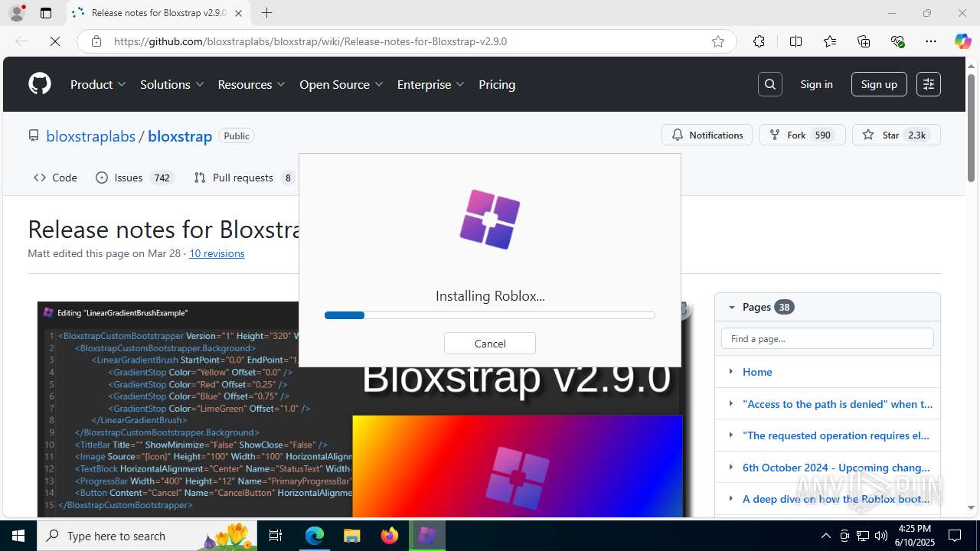Screen dimensions: 980x551
Task: Toggle split screen view icon
Action: coord(795,41)
